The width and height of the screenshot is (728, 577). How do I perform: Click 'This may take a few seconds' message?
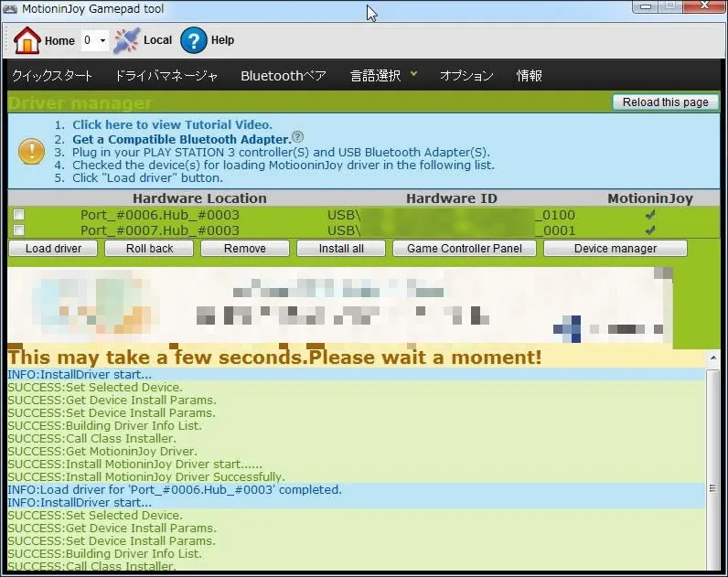pos(275,358)
